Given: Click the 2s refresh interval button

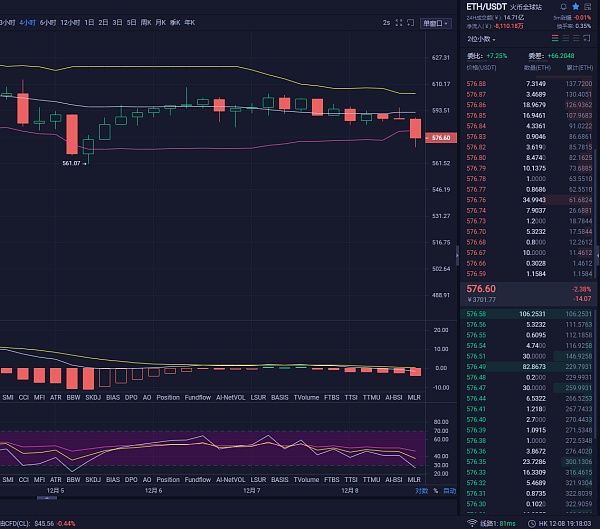Looking at the screenshot, I should (386, 23).
